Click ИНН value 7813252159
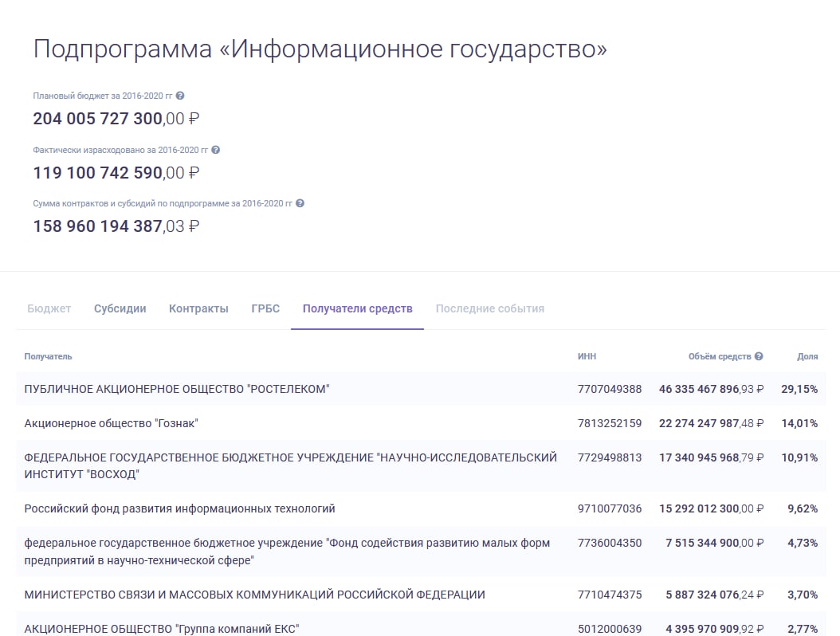 coord(610,423)
